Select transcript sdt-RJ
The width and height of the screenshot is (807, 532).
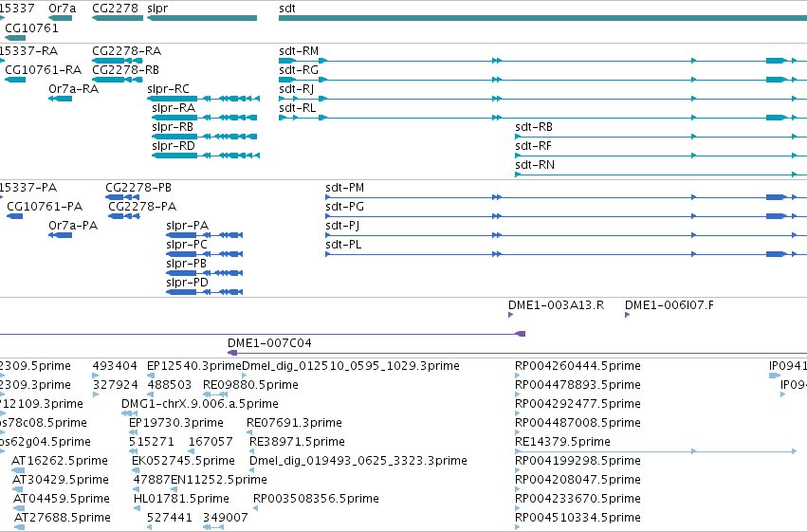click(542, 99)
